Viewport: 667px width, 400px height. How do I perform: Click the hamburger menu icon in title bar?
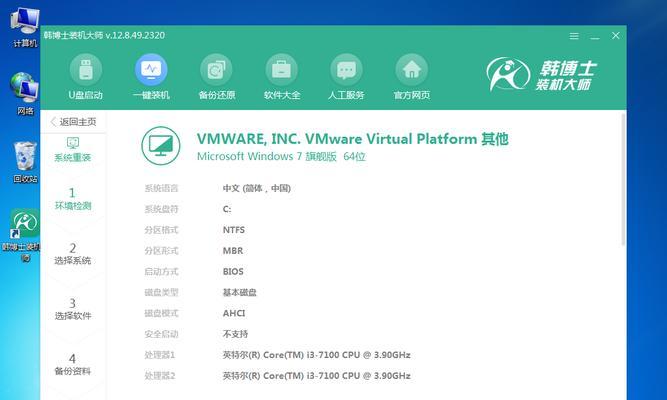tap(574, 36)
